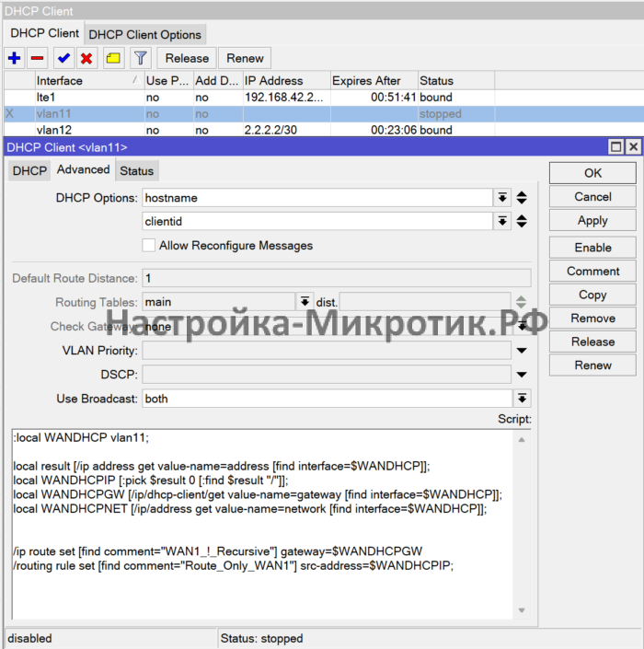Screen dimensions: 644x649
Task: Click toolbar Renew button
Action: pos(245,58)
